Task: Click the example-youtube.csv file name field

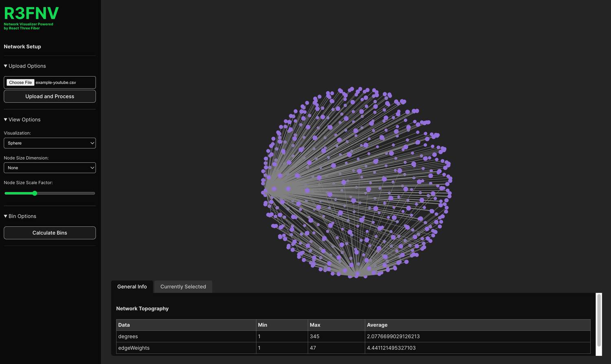Action: coord(56,82)
